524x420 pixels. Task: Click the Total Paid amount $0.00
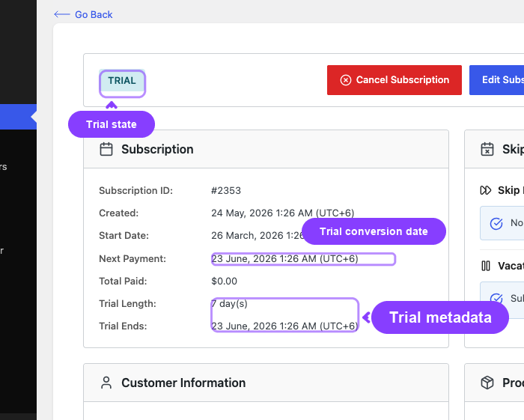225,281
